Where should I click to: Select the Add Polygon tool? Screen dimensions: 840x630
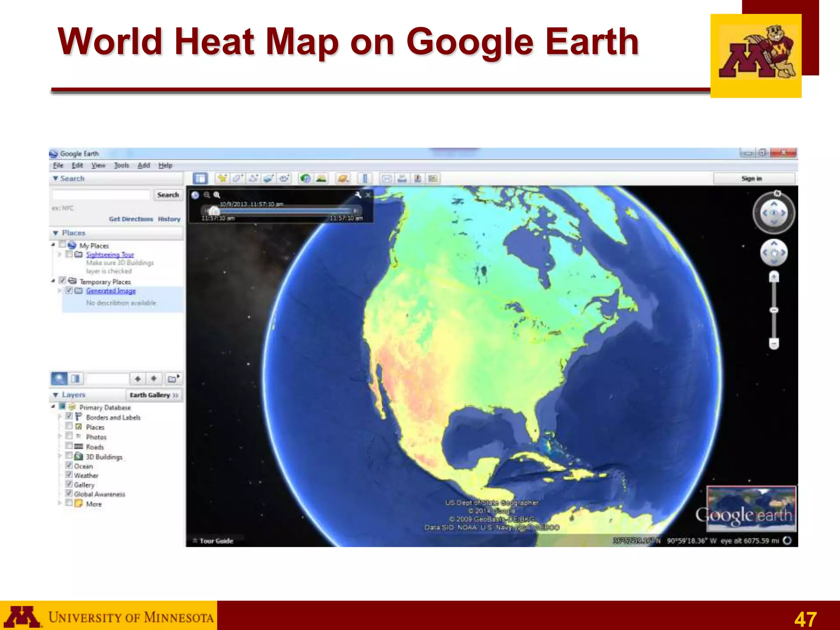point(237,178)
